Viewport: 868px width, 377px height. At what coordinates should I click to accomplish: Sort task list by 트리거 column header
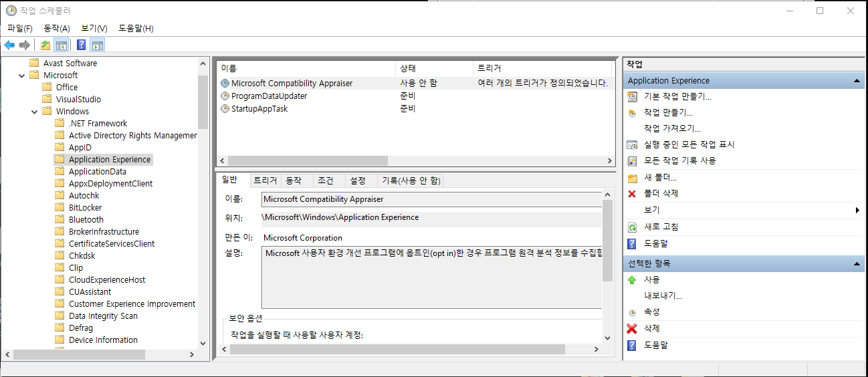click(x=542, y=68)
